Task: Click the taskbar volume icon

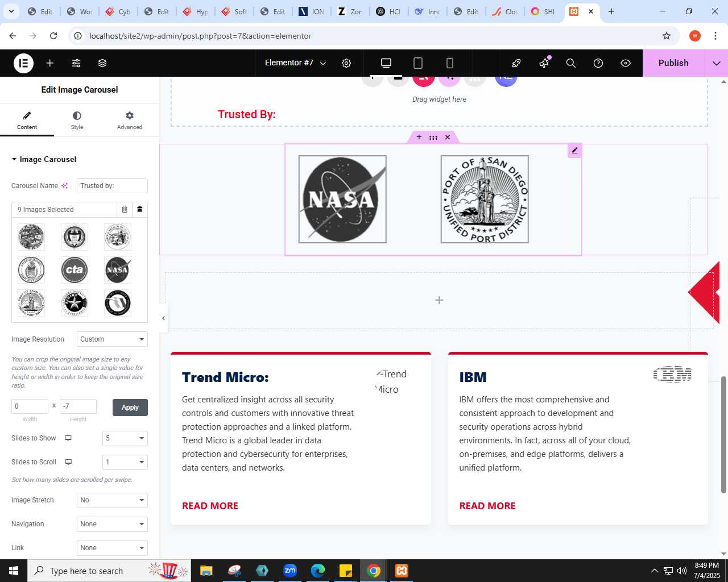Action: [x=682, y=571]
